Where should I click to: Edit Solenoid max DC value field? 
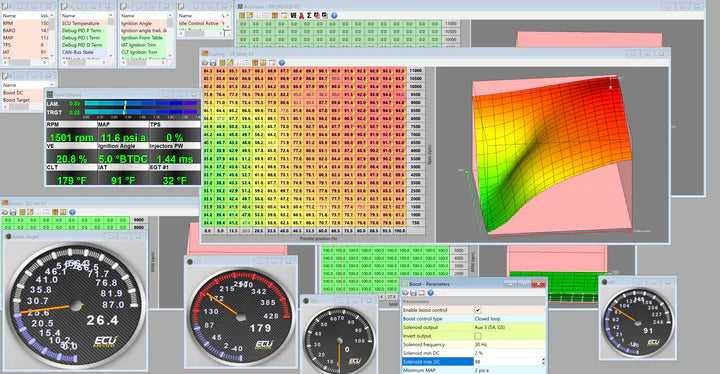(507, 362)
